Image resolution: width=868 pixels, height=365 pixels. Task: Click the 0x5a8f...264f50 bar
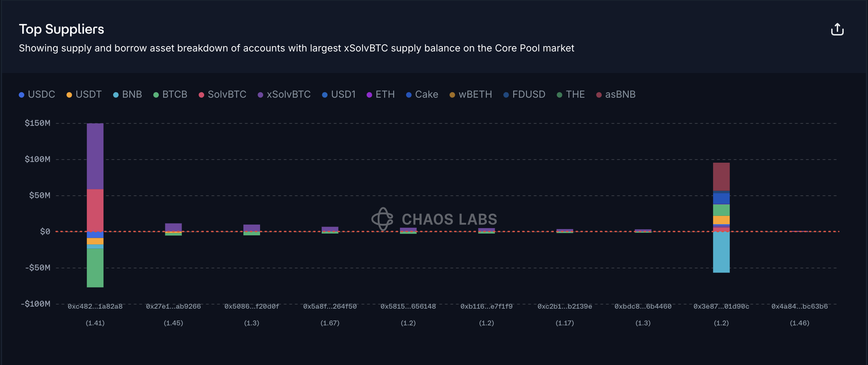(330, 230)
